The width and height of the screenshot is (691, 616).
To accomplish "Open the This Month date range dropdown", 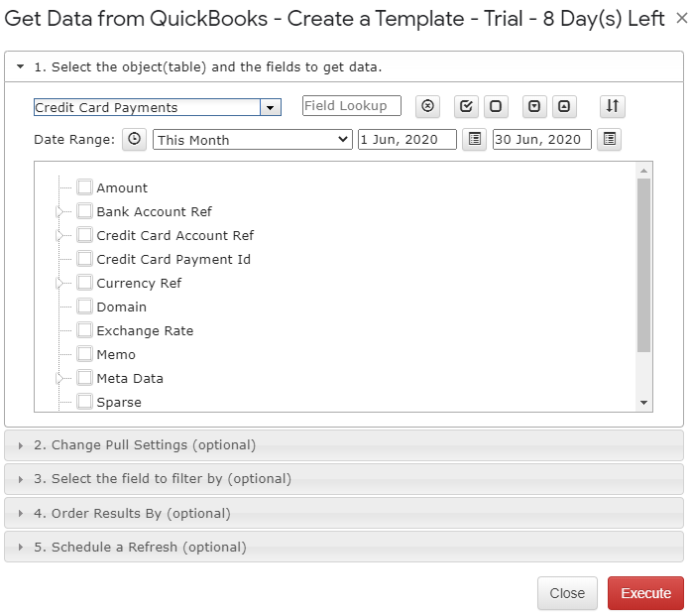I will coord(253,140).
